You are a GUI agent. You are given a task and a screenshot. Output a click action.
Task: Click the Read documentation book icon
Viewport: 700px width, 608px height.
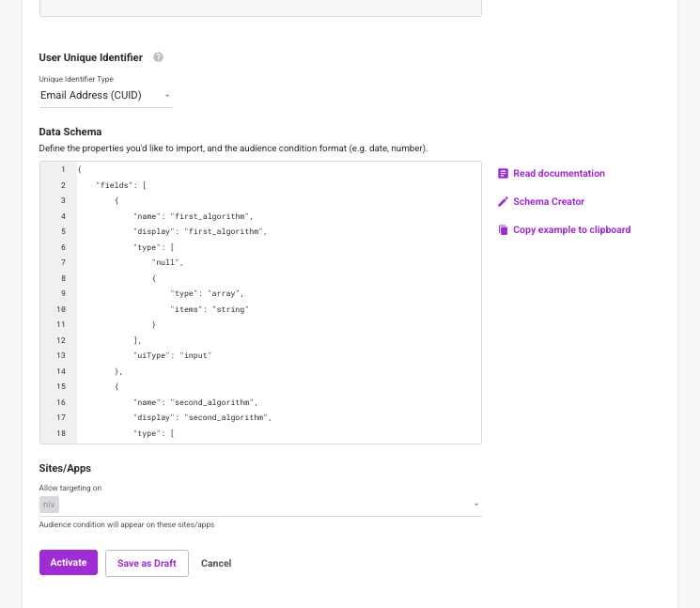tap(503, 173)
